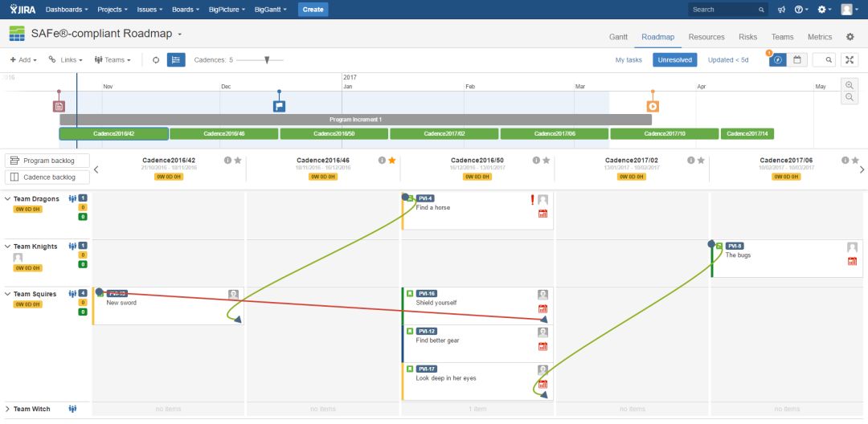Open the BigGantt menu
Image resolution: width=868 pixels, height=424 pixels.
click(x=271, y=10)
